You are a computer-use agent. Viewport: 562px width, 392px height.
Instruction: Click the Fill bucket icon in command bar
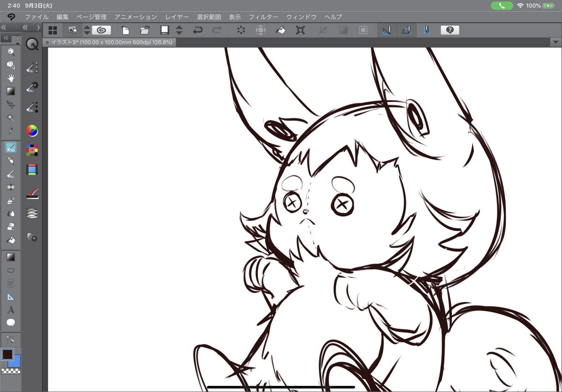[280, 30]
